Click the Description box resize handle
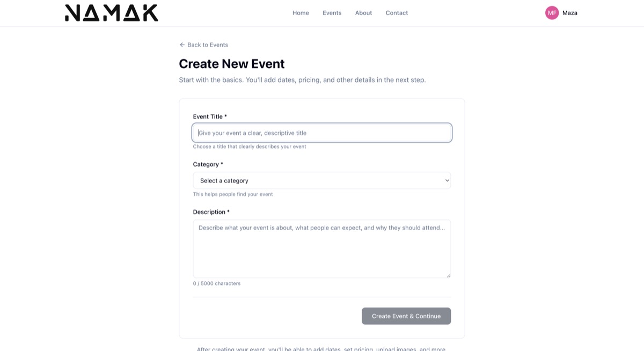 [448, 275]
